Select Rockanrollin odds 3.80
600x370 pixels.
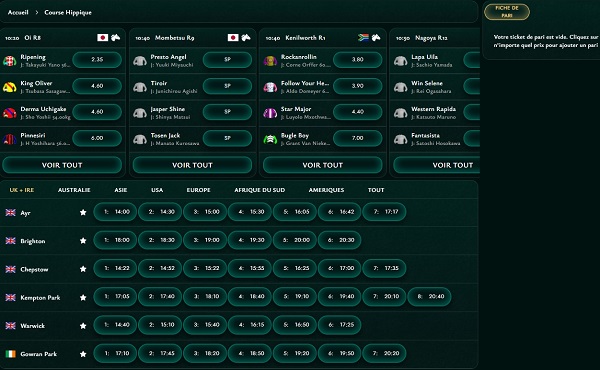tap(358, 60)
